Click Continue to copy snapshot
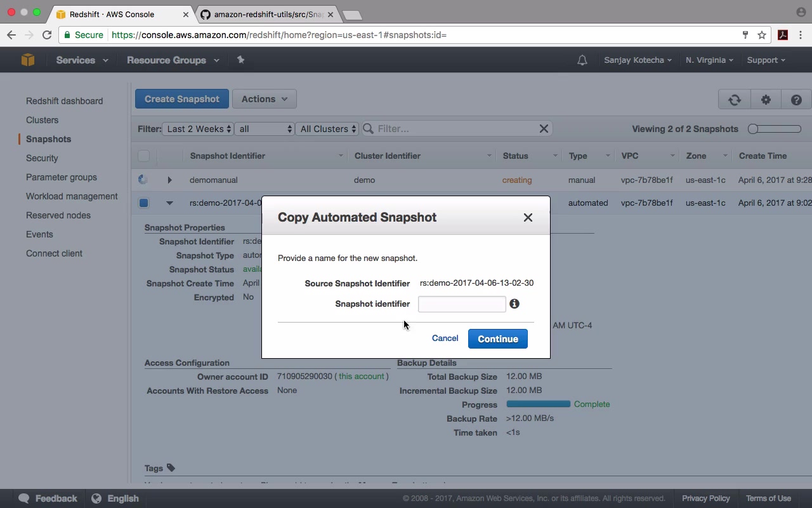The image size is (812, 508). tap(498, 338)
